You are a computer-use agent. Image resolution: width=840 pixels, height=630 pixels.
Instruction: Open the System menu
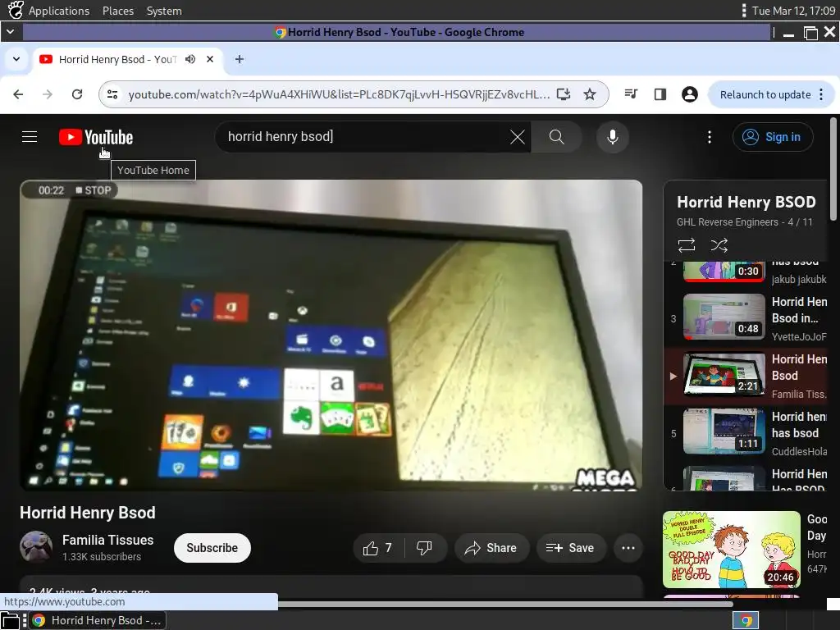(x=164, y=11)
